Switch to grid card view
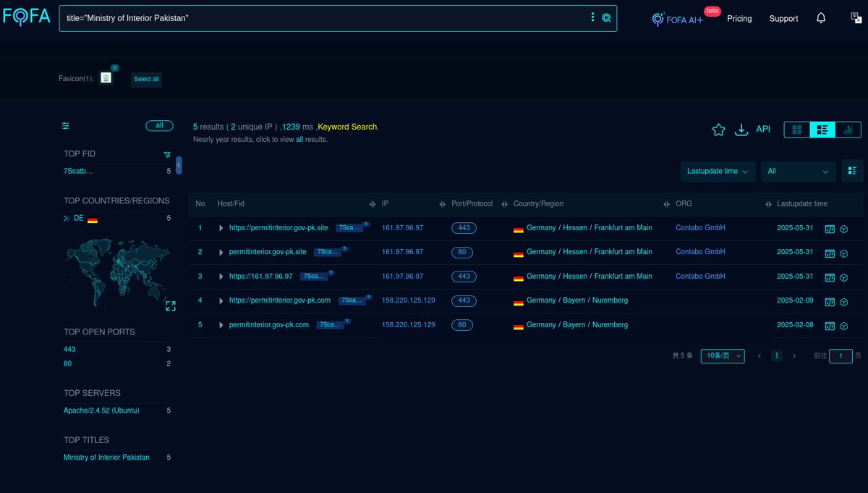Viewport: 868px width, 493px height. pos(797,130)
